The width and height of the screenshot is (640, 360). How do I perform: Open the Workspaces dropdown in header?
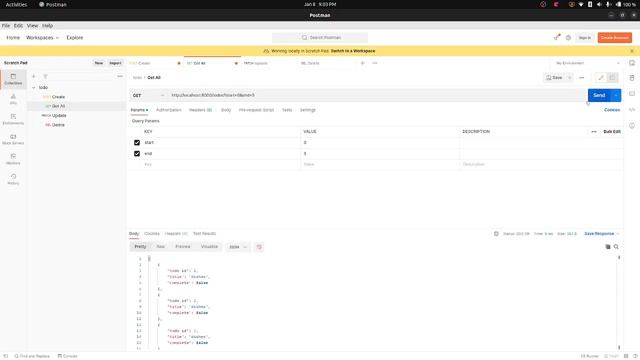coord(42,38)
